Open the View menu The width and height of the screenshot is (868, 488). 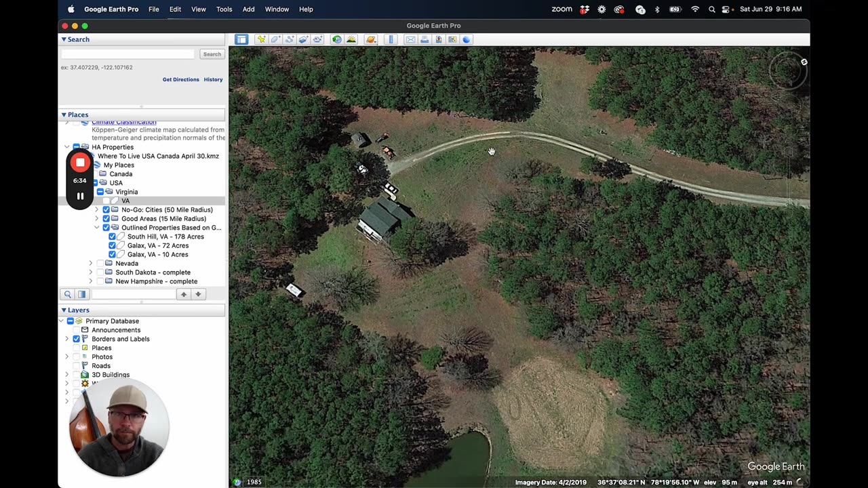199,9
